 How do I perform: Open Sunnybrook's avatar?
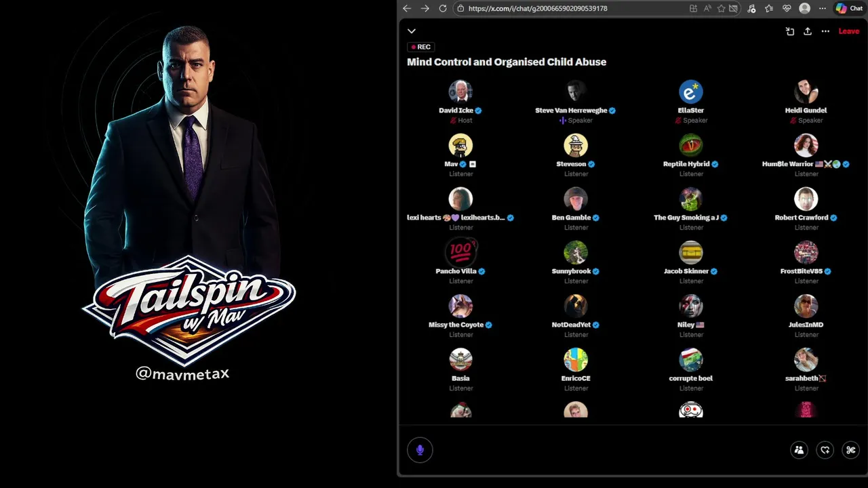pos(576,252)
